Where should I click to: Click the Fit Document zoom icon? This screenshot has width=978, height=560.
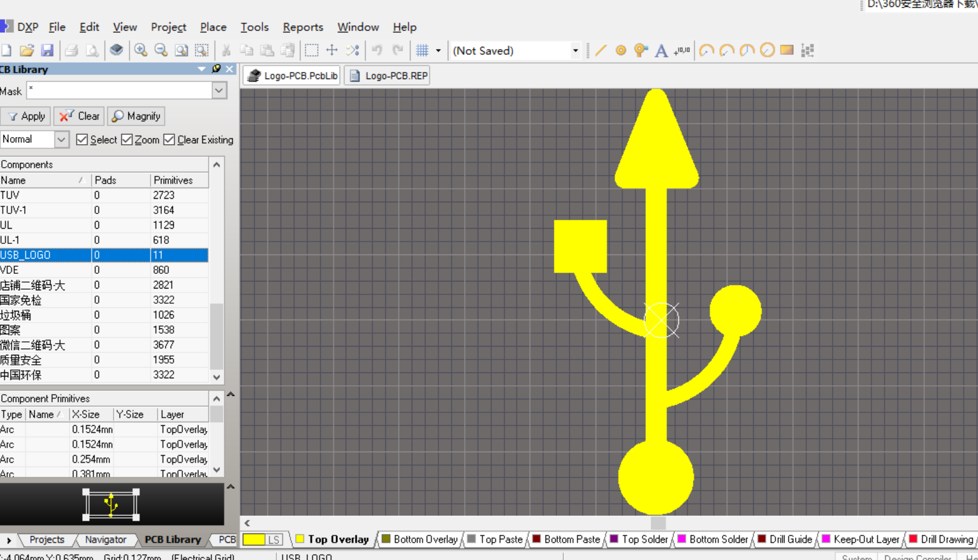pyautogui.click(x=181, y=50)
